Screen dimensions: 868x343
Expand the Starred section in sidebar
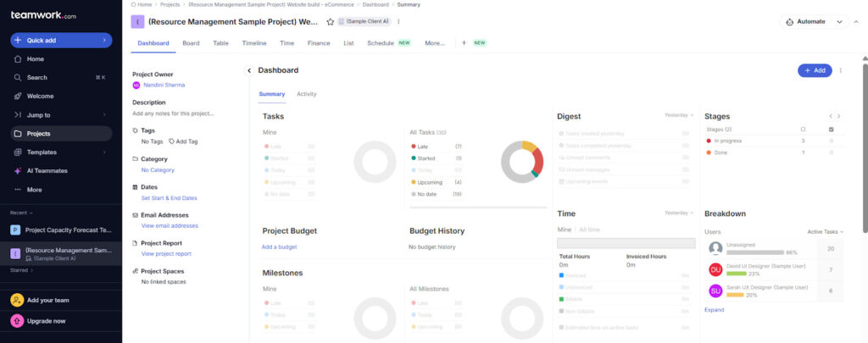[x=21, y=270]
